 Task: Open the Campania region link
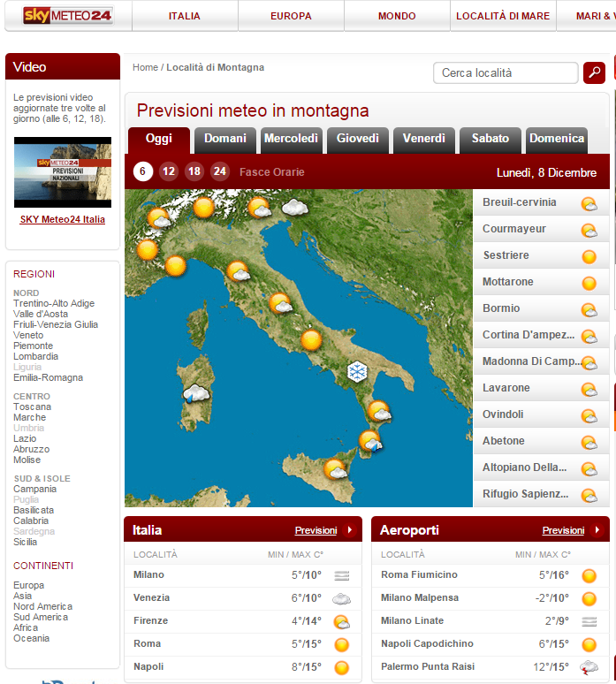(34, 489)
